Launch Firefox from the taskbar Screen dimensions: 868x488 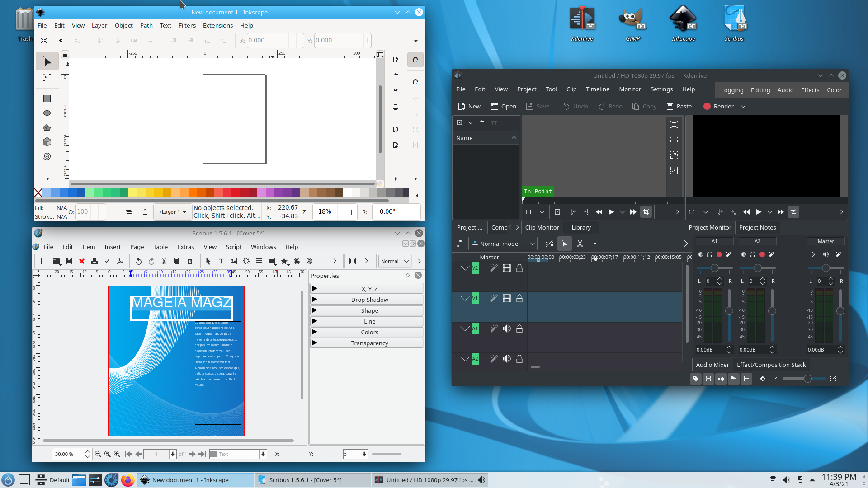tap(127, 480)
